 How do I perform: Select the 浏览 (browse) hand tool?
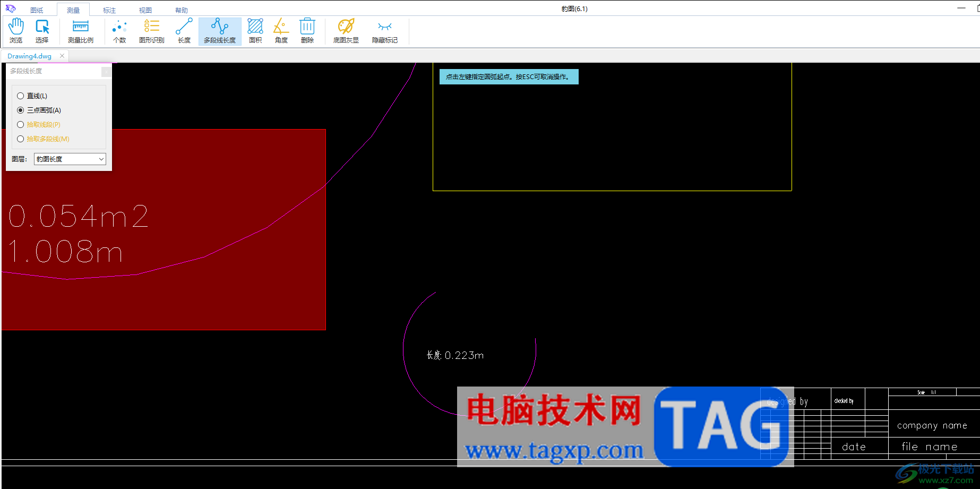16,31
